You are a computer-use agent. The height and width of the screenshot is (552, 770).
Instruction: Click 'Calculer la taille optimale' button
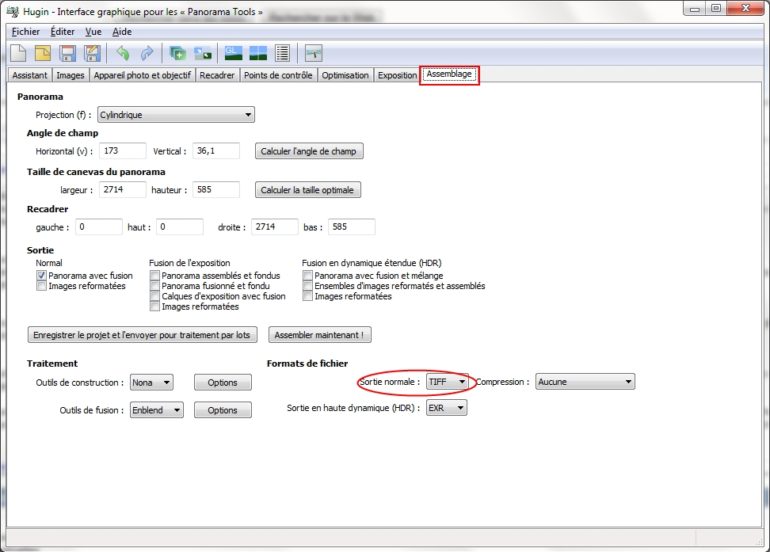pyautogui.click(x=308, y=190)
